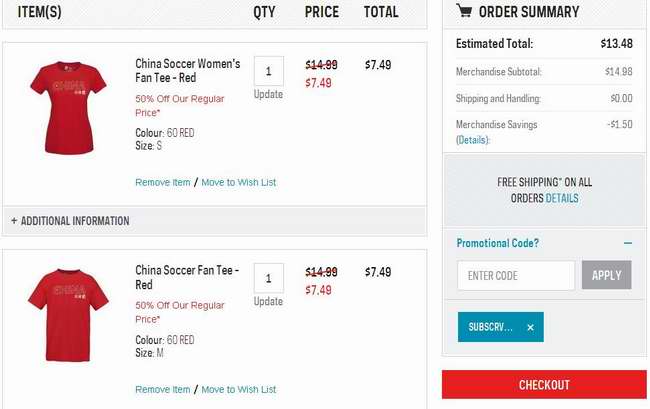View free shipping DETAILS link

[562, 198]
